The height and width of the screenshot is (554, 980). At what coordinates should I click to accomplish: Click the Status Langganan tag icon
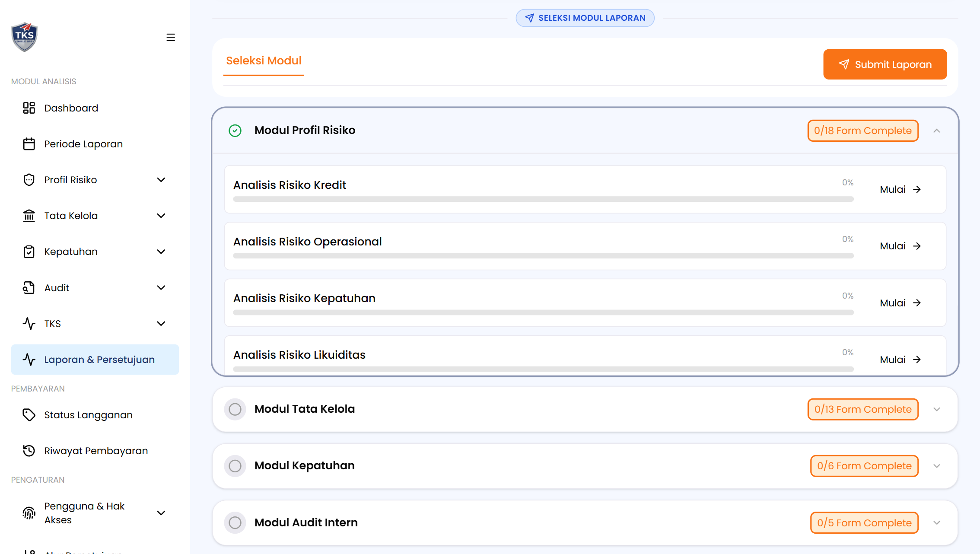(29, 415)
